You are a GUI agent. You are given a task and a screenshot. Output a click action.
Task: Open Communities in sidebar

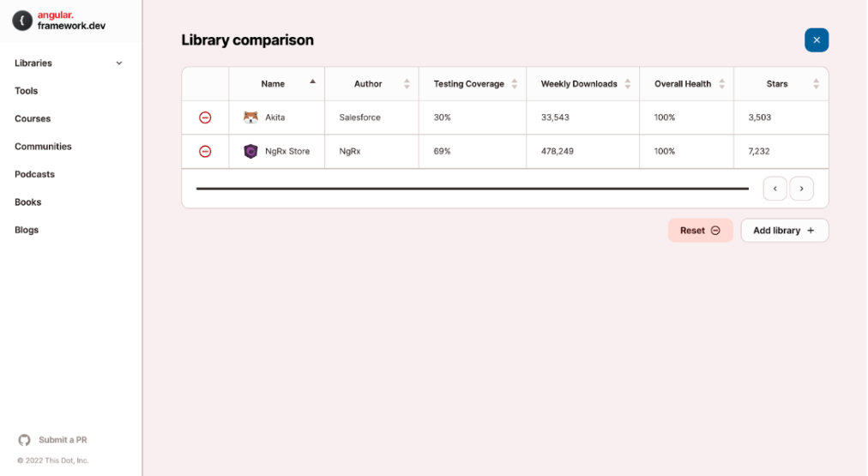pos(43,146)
